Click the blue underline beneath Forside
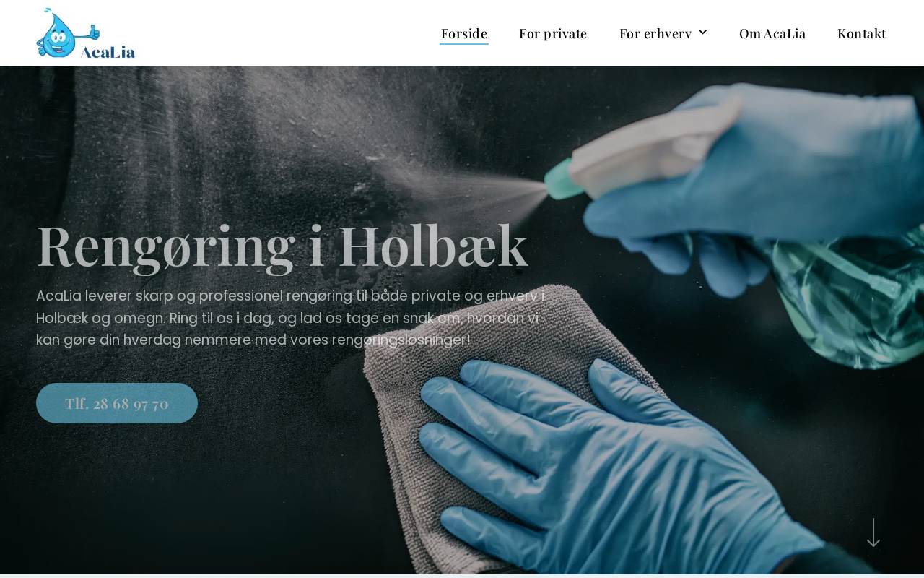Screen dimensions: 924x578 tap(464, 44)
